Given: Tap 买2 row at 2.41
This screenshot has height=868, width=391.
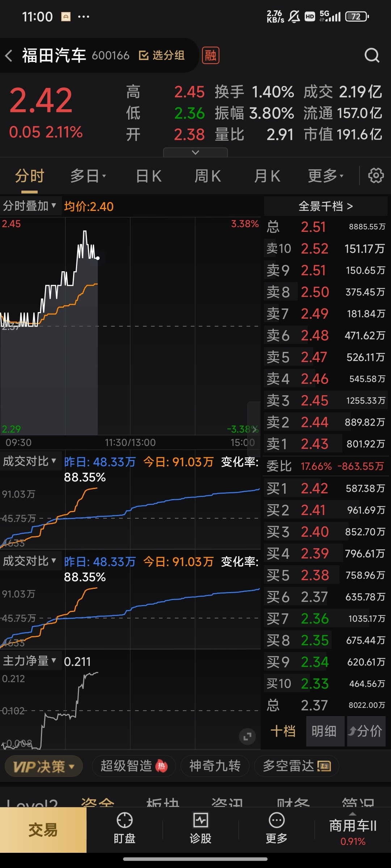Looking at the screenshot, I should [x=326, y=510].
